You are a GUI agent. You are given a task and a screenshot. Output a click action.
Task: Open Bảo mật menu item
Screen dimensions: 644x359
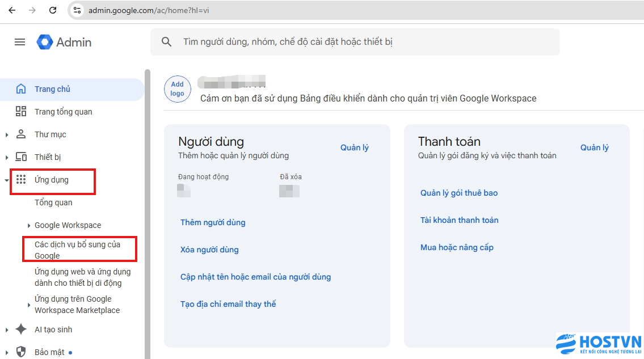tap(49, 352)
